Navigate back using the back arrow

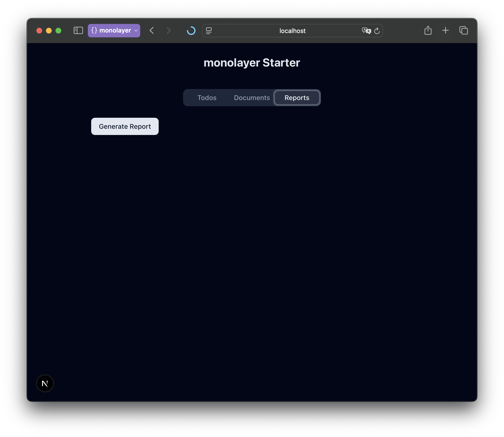[x=152, y=30]
